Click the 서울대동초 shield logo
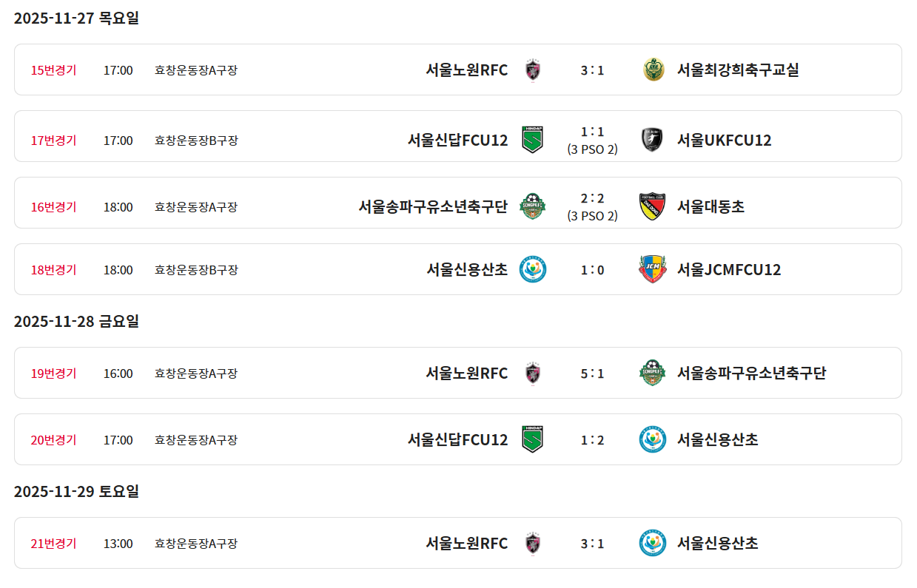 point(652,206)
